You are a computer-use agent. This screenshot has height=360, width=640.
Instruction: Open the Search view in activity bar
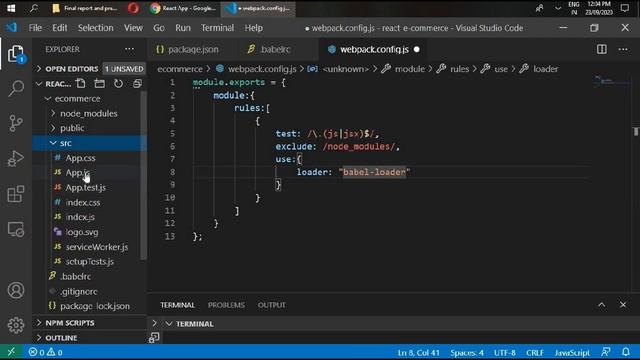(x=16, y=88)
